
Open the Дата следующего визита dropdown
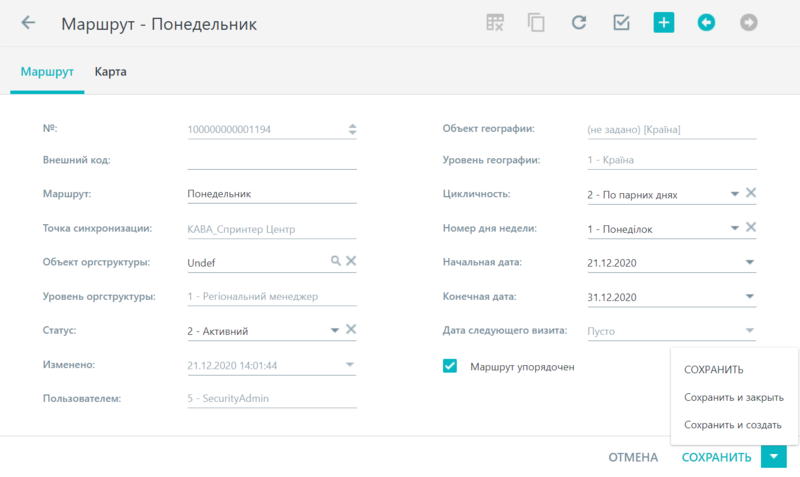click(x=749, y=331)
